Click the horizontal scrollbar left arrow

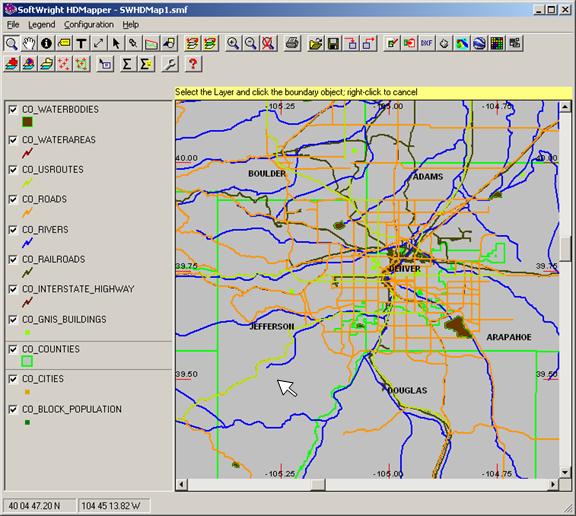click(181, 485)
